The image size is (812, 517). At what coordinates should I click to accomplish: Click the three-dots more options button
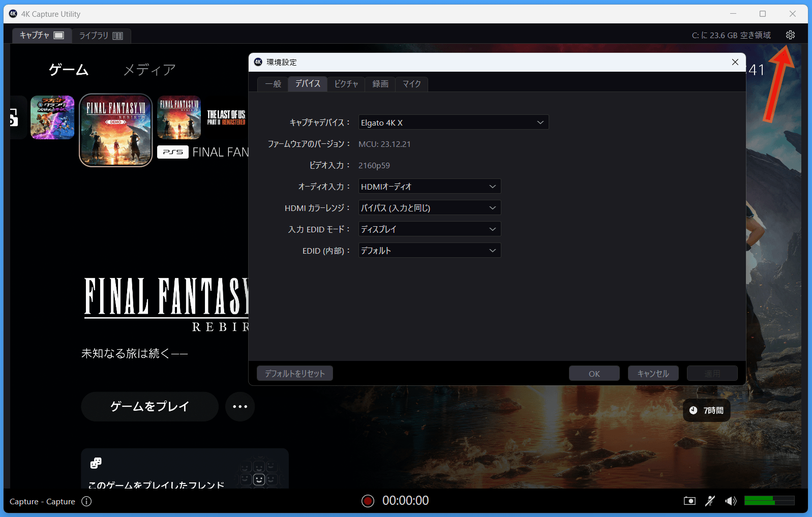coord(240,407)
